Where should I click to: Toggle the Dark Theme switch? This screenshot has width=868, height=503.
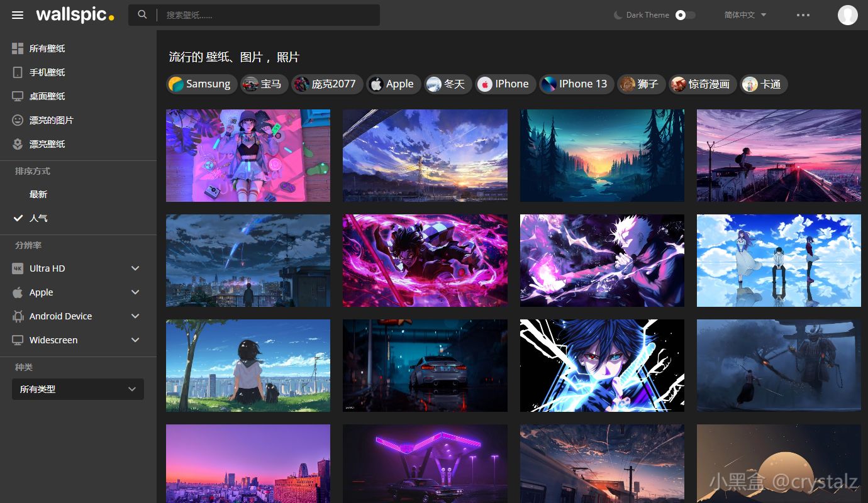click(686, 15)
